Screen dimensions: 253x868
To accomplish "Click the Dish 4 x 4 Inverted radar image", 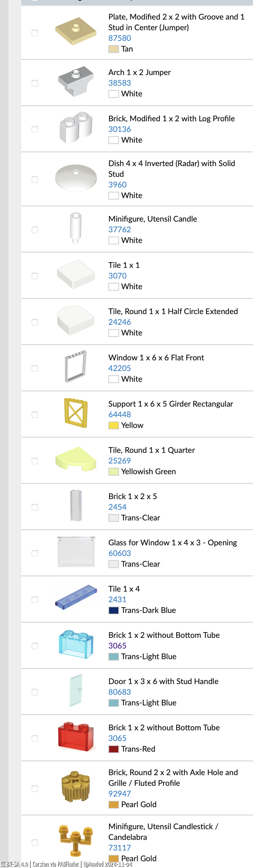I will tap(76, 178).
